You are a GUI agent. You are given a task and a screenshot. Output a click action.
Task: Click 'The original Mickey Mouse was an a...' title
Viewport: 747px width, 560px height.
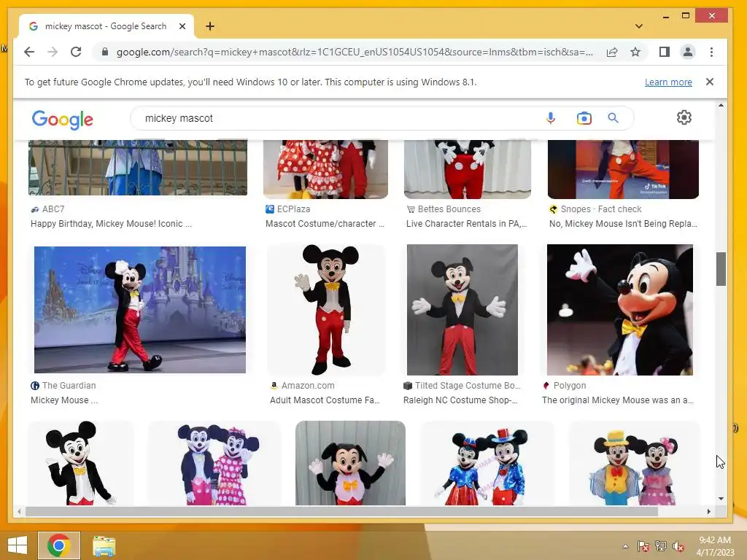[x=618, y=400]
